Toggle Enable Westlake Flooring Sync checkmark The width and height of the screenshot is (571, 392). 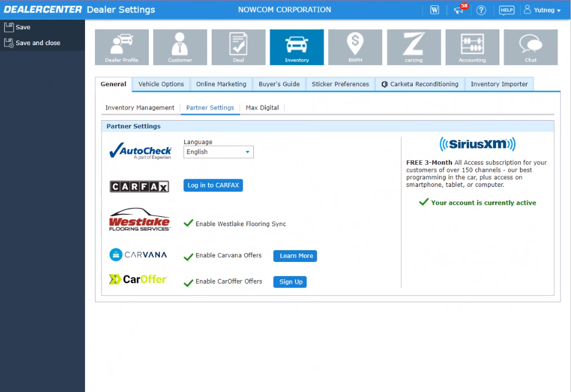188,223
